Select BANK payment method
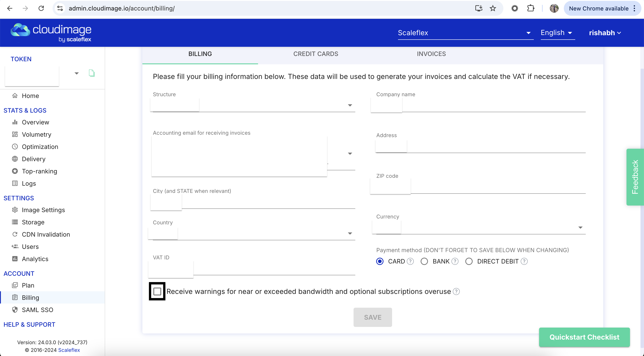The image size is (644, 356). [x=424, y=261]
